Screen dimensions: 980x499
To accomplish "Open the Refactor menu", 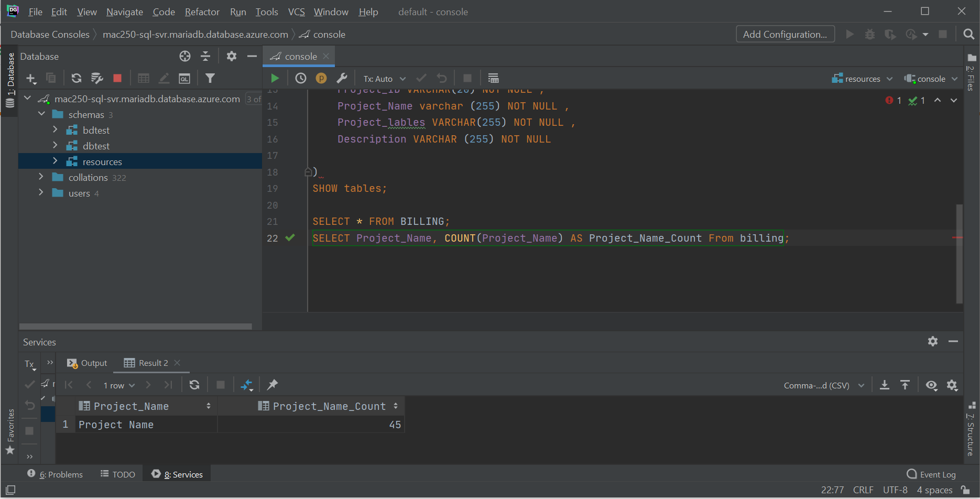I will pyautogui.click(x=202, y=12).
